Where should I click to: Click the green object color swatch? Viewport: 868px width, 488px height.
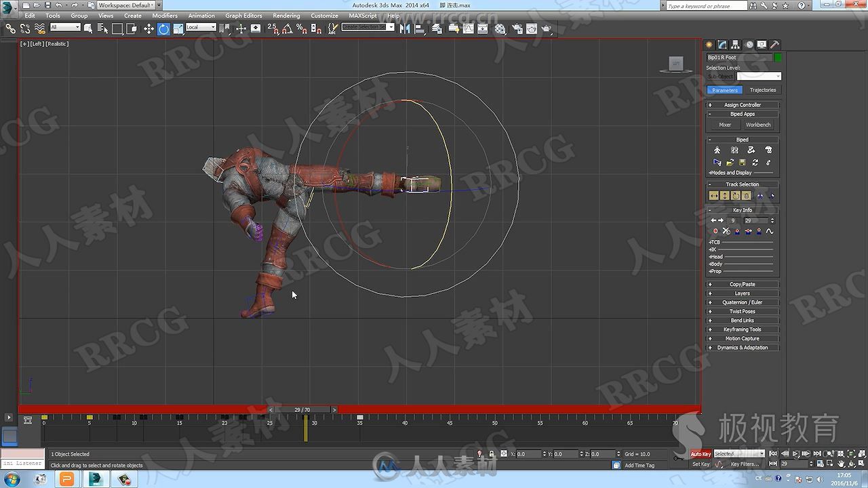click(778, 58)
